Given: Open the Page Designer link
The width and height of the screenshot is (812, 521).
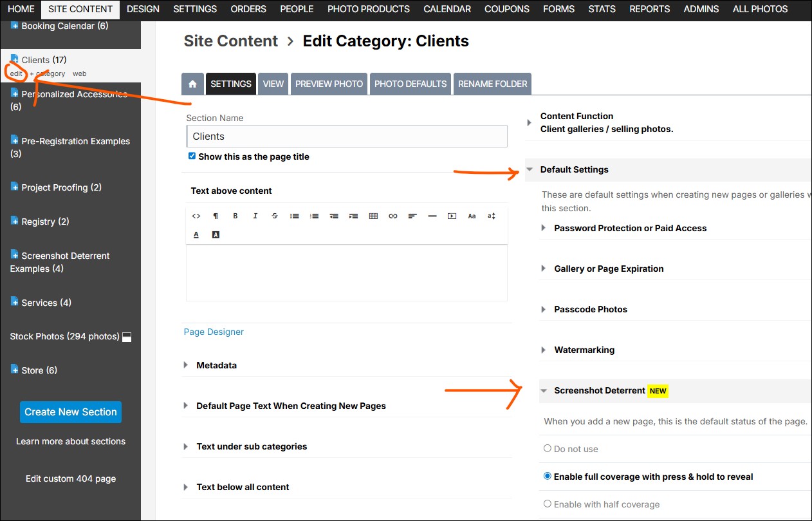Looking at the screenshot, I should click(214, 332).
